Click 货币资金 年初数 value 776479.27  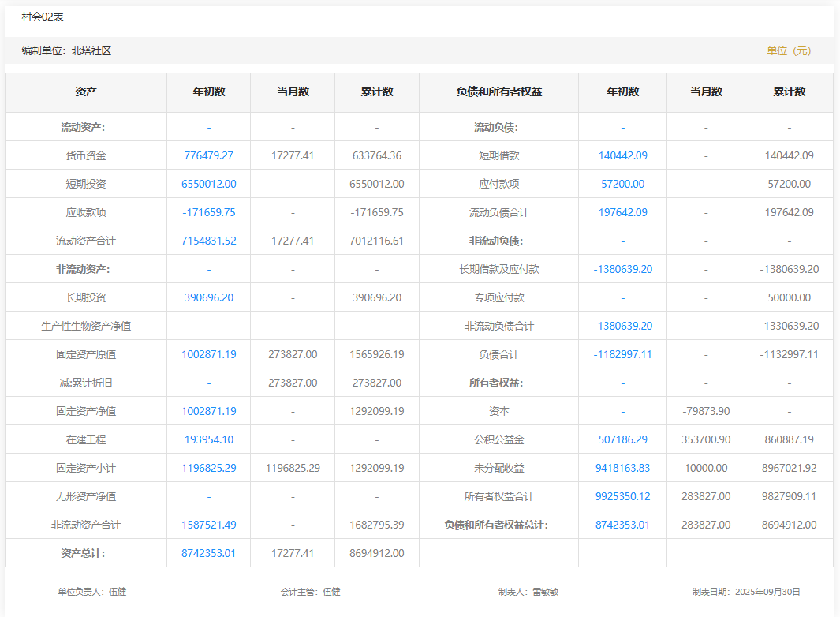point(208,155)
